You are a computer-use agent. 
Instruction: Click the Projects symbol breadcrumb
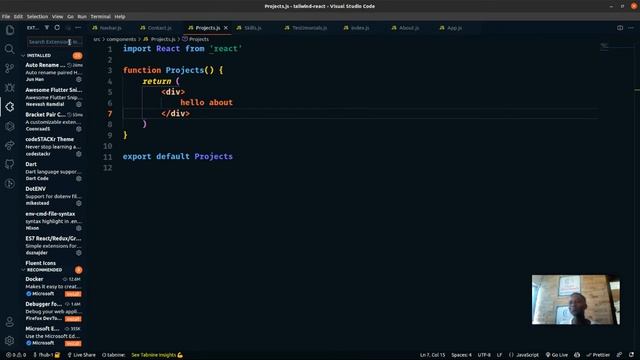click(x=196, y=39)
